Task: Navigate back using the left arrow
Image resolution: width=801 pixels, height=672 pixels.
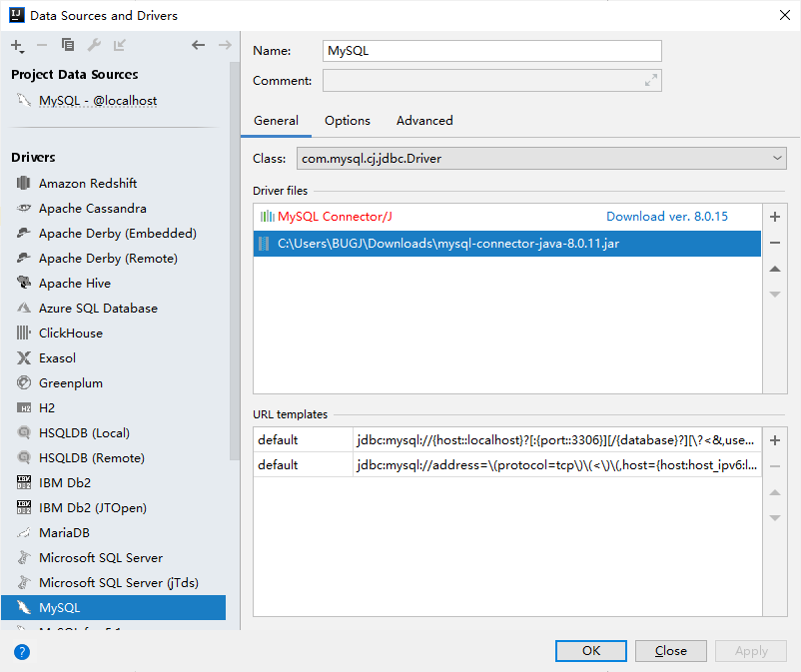Action: 198,45
